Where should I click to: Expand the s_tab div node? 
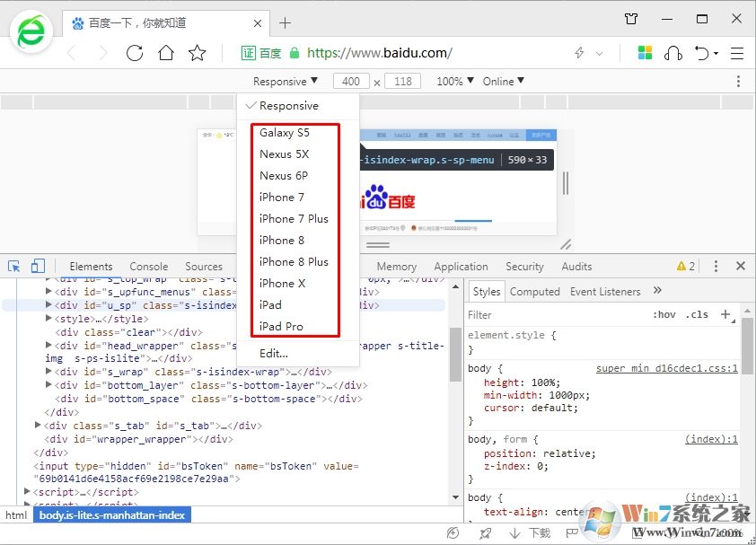pos(38,426)
